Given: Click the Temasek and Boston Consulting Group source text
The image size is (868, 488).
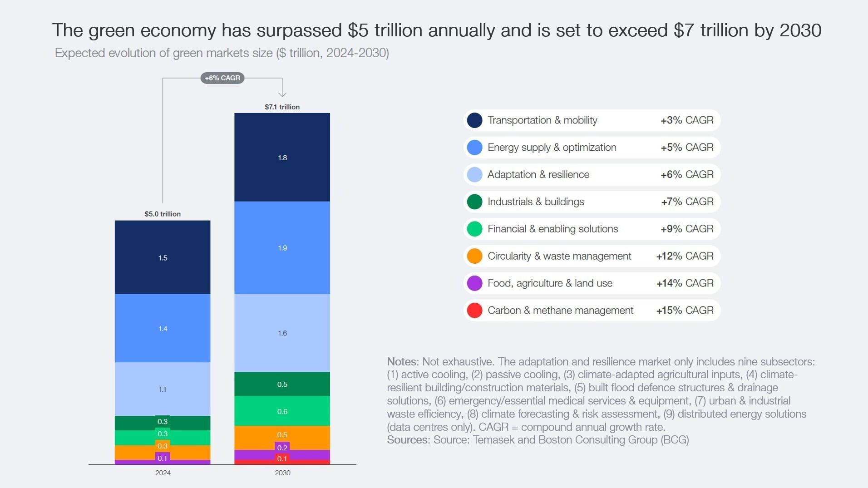Looking at the screenshot, I should tap(581, 440).
